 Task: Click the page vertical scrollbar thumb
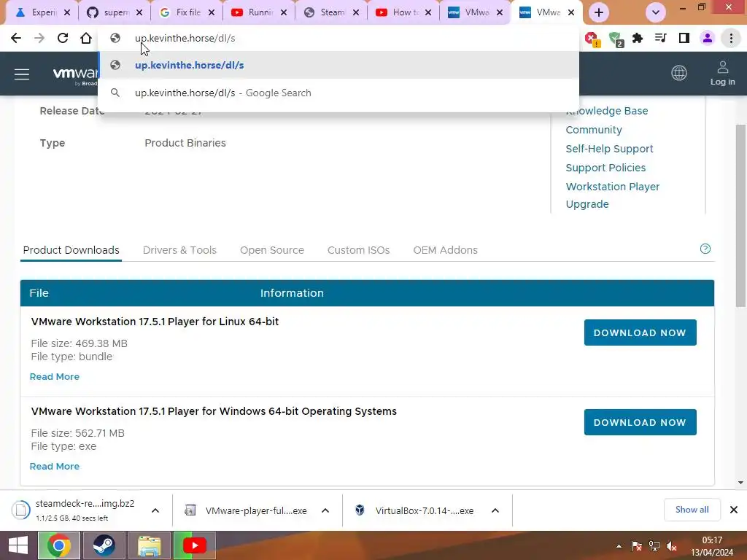pyautogui.click(x=740, y=215)
